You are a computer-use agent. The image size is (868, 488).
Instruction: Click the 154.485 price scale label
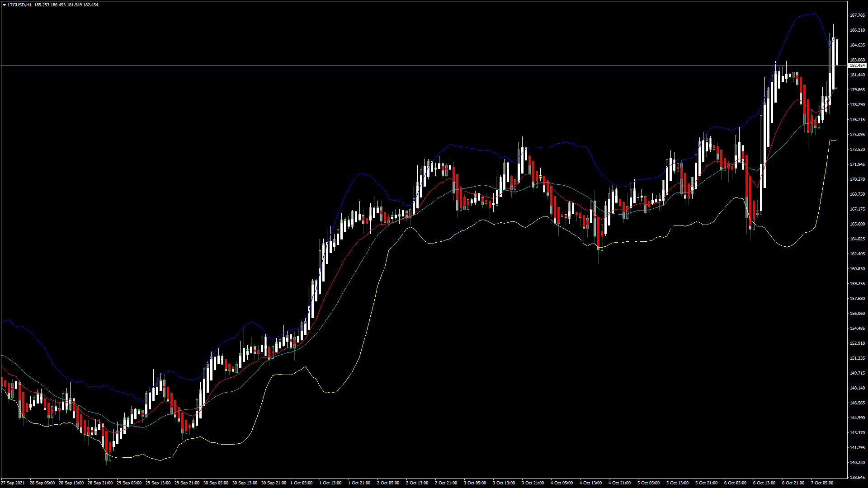pyautogui.click(x=857, y=328)
